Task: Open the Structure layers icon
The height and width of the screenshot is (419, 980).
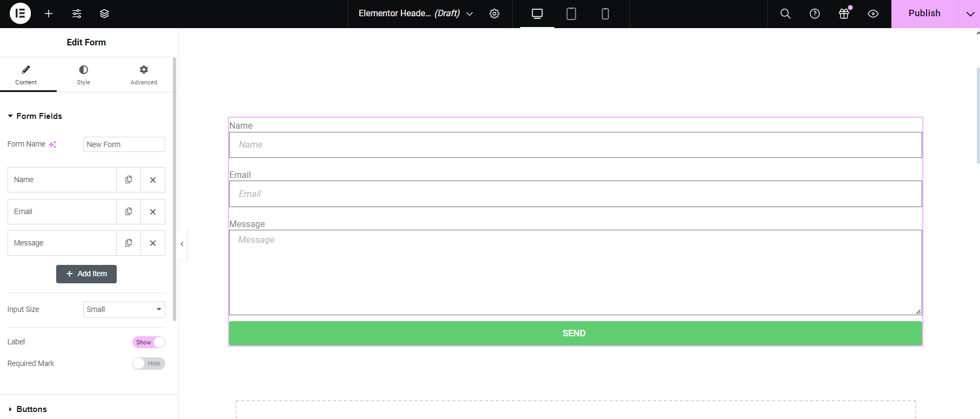Action: pos(105,14)
